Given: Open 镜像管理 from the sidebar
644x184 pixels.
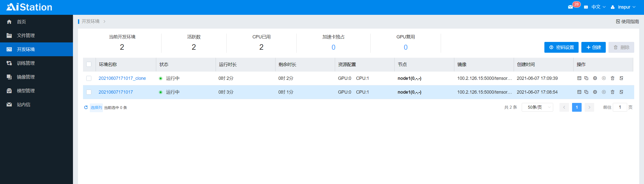Looking at the screenshot, I should 26,77.
